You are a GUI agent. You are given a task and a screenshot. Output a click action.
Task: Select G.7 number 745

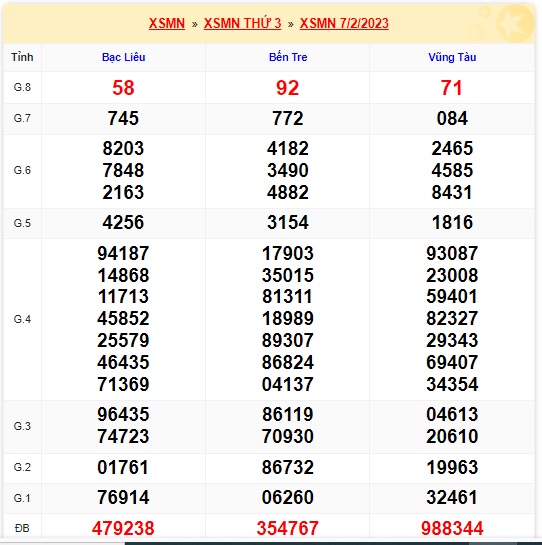[123, 119]
